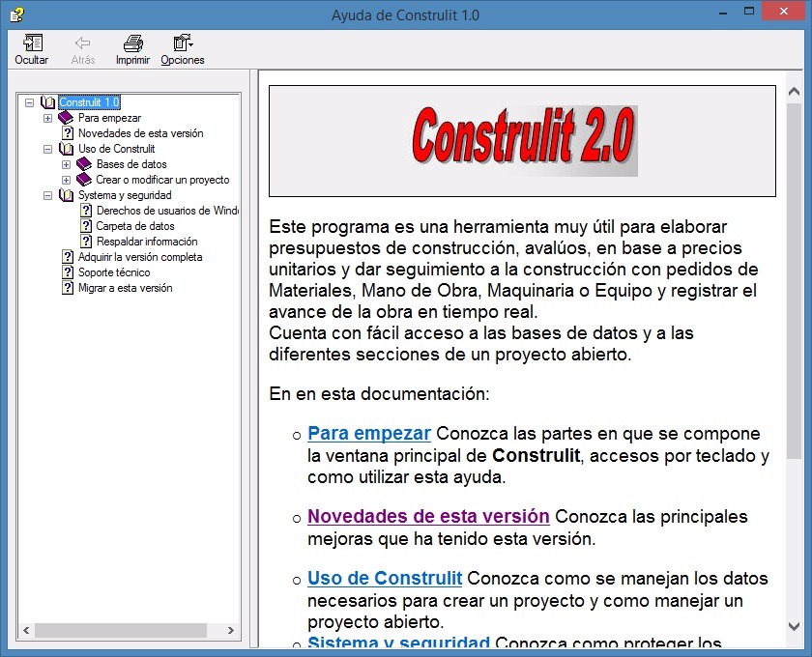Click the purple book icon for Crear o modificar un proyecto

(x=84, y=180)
